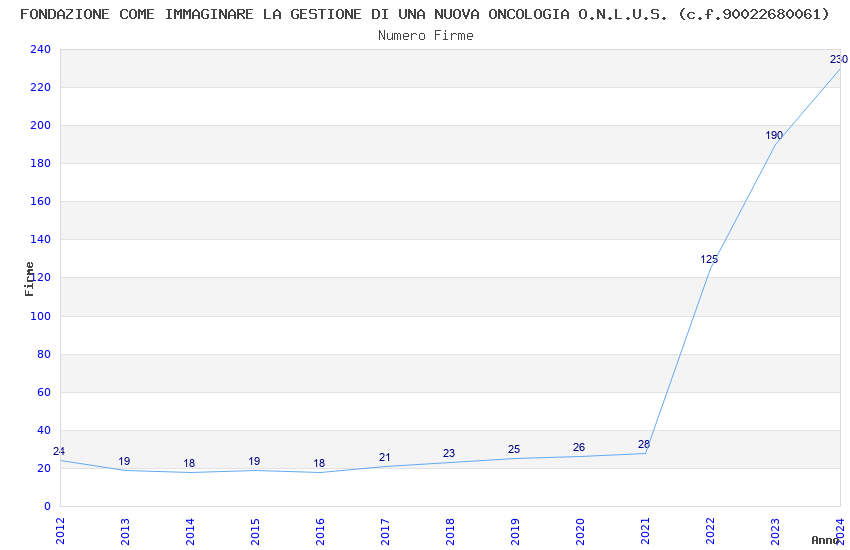Click the y-axis tick label 60
Viewport: 850px width, 550px height.
click(x=44, y=392)
